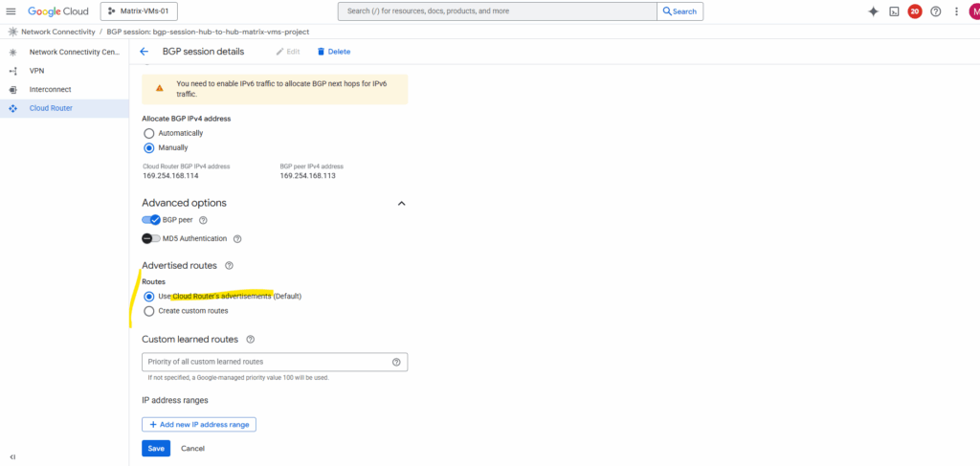Open notifications badge showing 20
This screenshot has width=980, height=466.
click(914, 11)
